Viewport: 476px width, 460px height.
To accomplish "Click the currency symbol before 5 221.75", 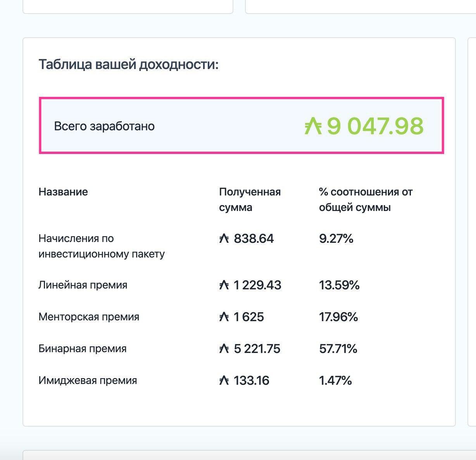I will pos(224,349).
